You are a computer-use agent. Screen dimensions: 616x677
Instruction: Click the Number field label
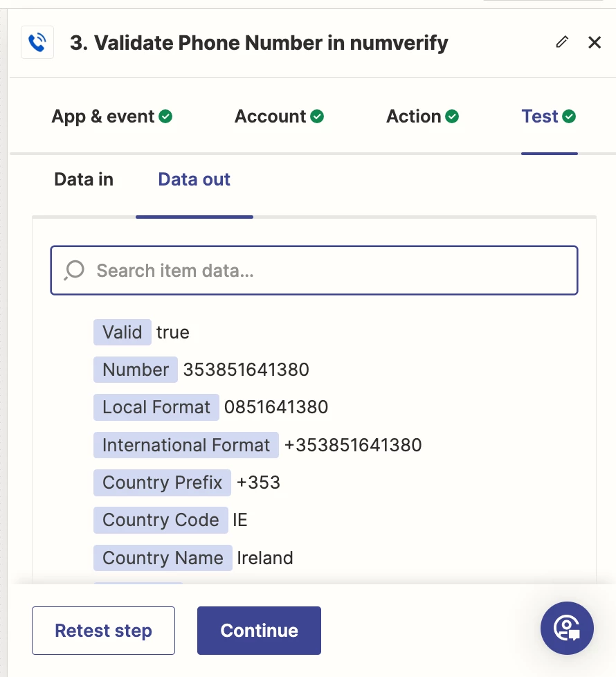(136, 370)
